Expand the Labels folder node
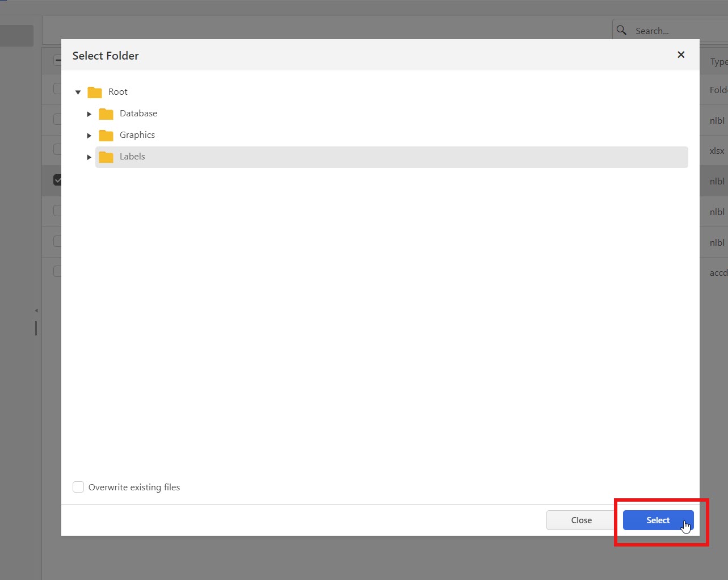The width and height of the screenshot is (728, 580). tap(89, 157)
